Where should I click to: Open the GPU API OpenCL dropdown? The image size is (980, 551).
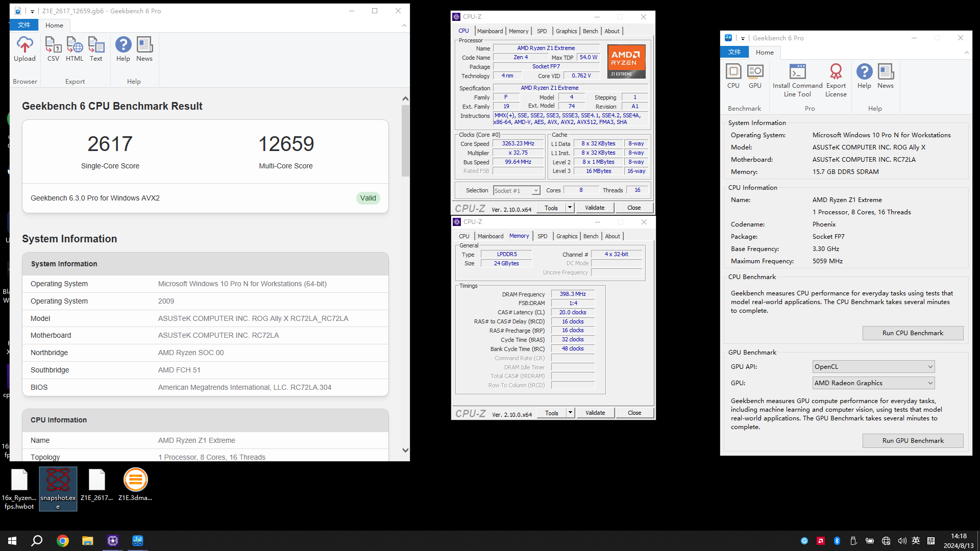tap(874, 367)
